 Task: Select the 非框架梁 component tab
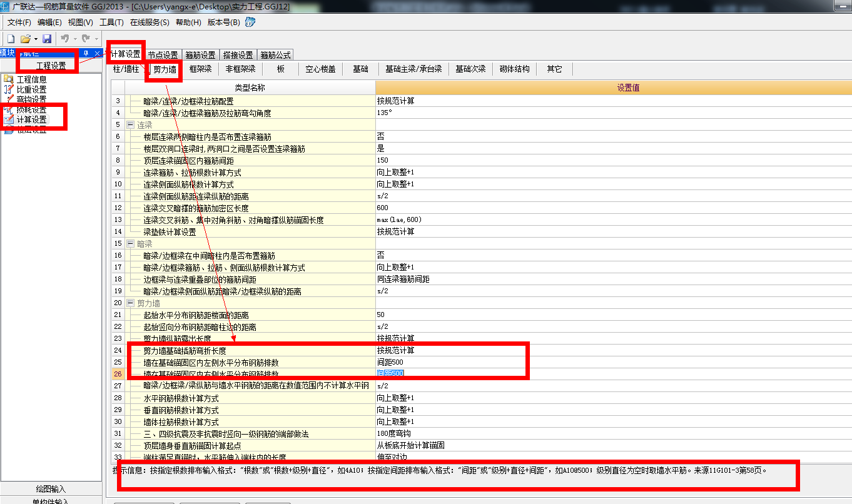(x=240, y=69)
